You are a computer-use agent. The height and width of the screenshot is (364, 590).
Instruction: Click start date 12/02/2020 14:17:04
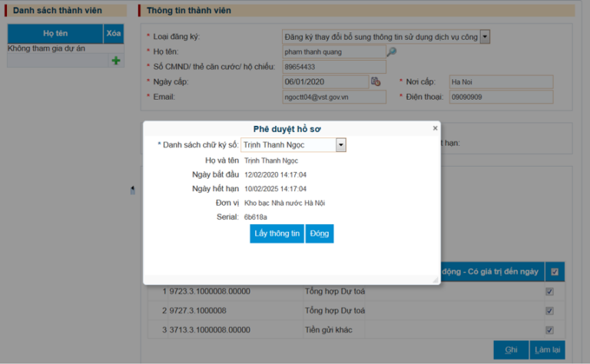[x=276, y=175]
